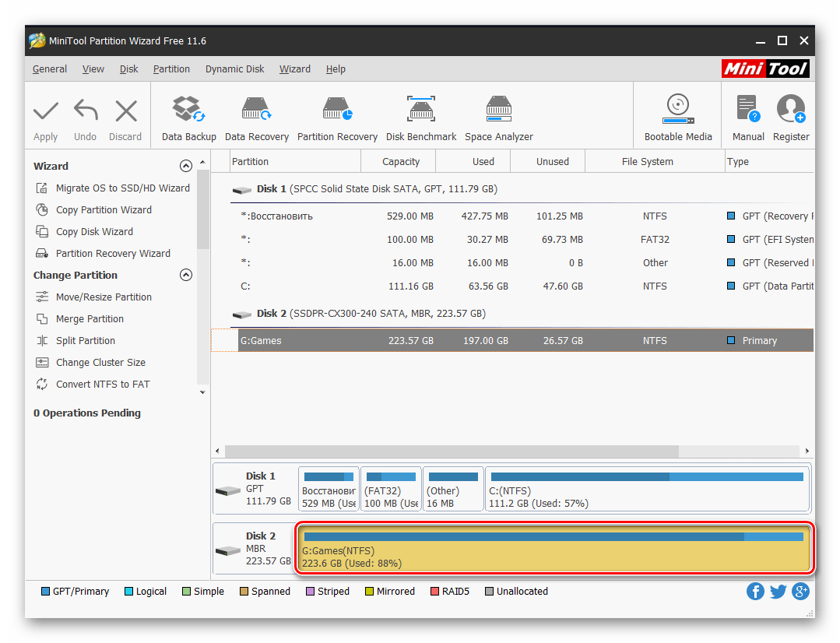Open the Manual help icon
Viewport: 840px width, 643px height.
[748, 118]
